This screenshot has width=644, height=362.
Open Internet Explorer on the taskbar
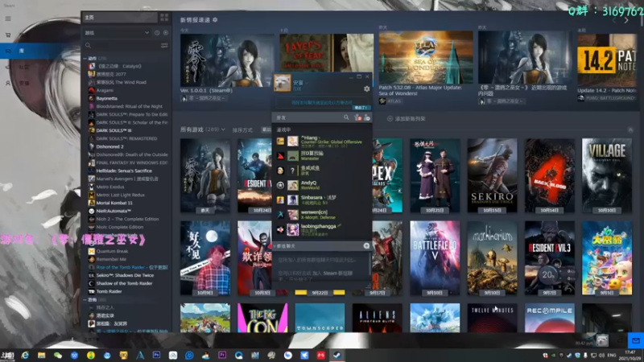coord(25,356)
